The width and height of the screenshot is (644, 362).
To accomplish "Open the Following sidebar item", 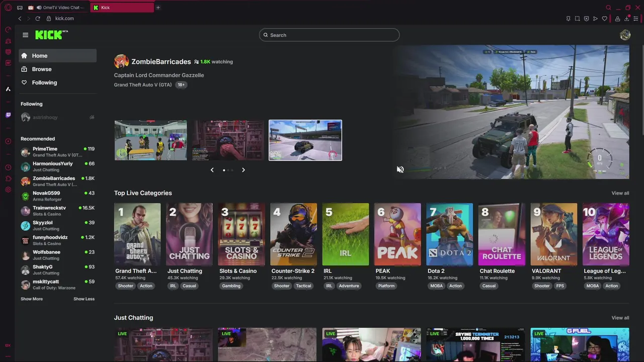I will click(x=57, y=82).
